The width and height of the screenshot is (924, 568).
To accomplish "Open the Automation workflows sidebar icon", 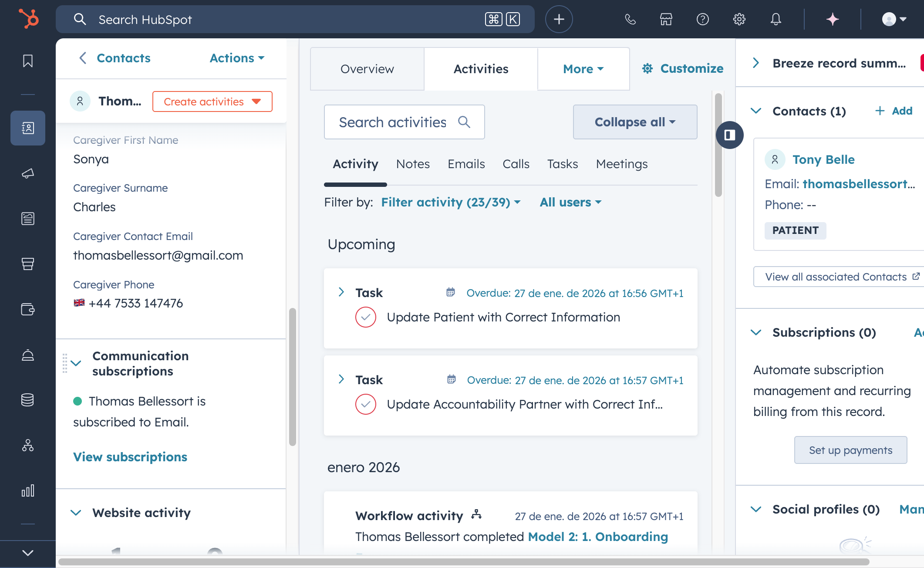I will click(x=28, y=445).
